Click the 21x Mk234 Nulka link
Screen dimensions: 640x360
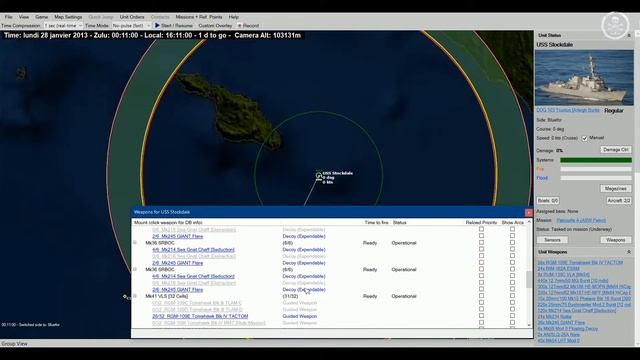[x=554, y=317]
